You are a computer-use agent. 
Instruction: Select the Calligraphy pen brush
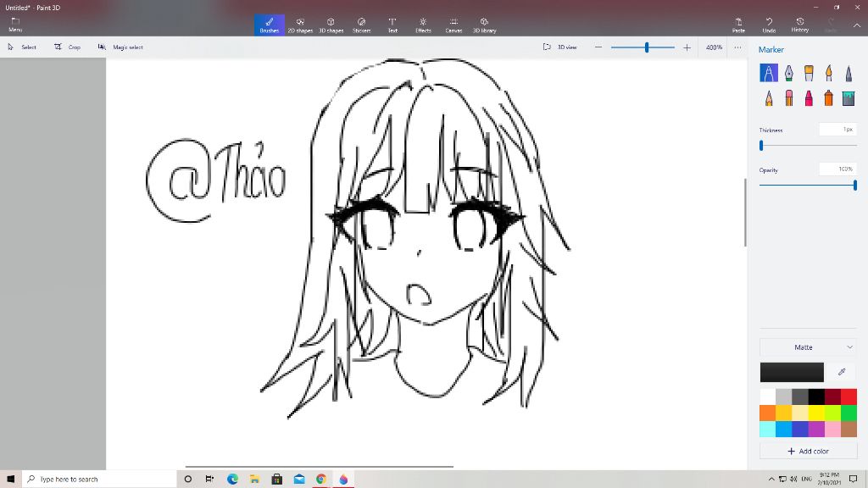788,73
